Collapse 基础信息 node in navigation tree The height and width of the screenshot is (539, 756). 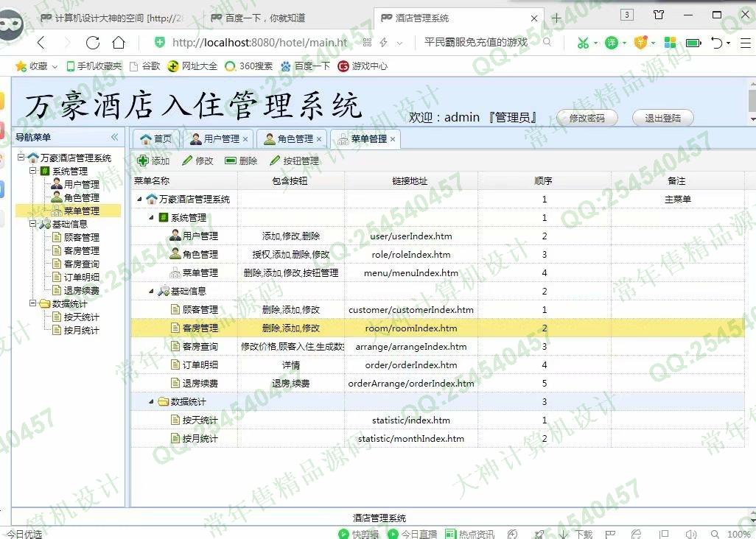coord(32,224)
